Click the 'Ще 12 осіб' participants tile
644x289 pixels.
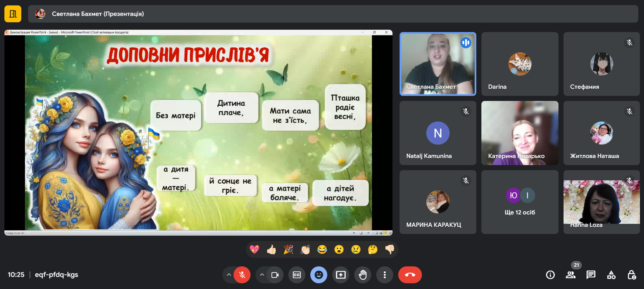pos(520,202)
